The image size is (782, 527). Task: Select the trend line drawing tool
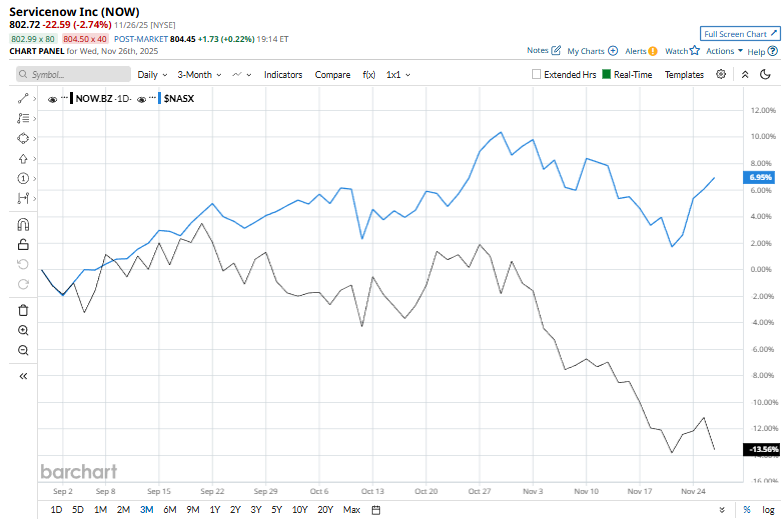coord(23,99)
